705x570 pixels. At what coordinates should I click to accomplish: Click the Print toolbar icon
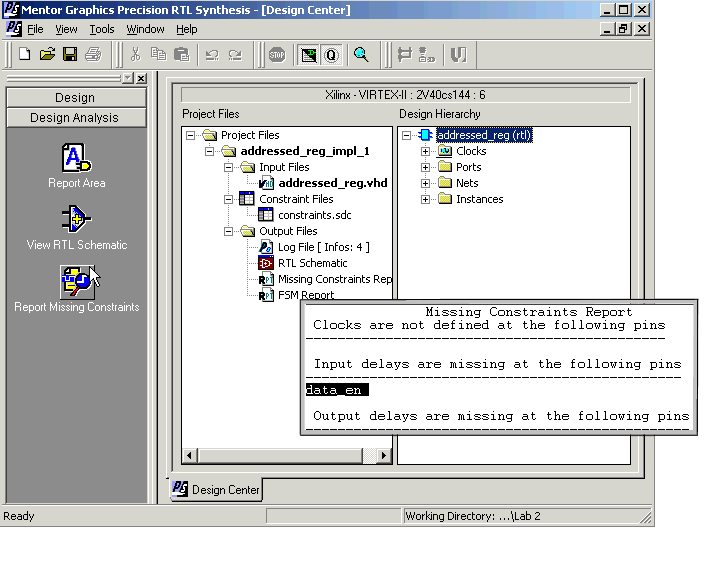point(94,54)
